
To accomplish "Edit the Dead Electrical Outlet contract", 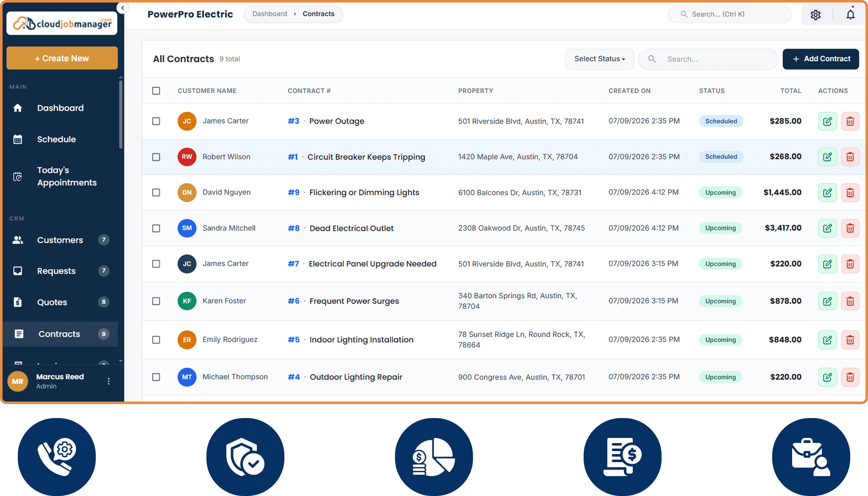I will coord(827,228).
